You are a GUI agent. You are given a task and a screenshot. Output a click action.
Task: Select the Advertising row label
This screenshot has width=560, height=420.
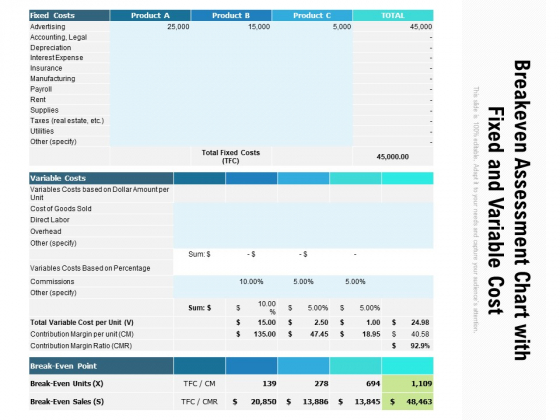[x=48, y=27]
